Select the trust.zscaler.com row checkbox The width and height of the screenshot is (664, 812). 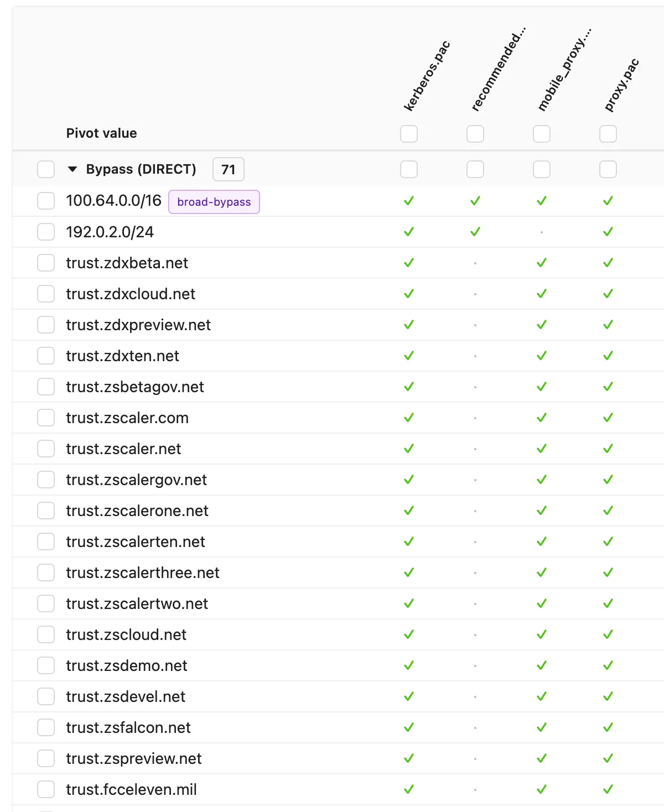[x=46, y=418]
